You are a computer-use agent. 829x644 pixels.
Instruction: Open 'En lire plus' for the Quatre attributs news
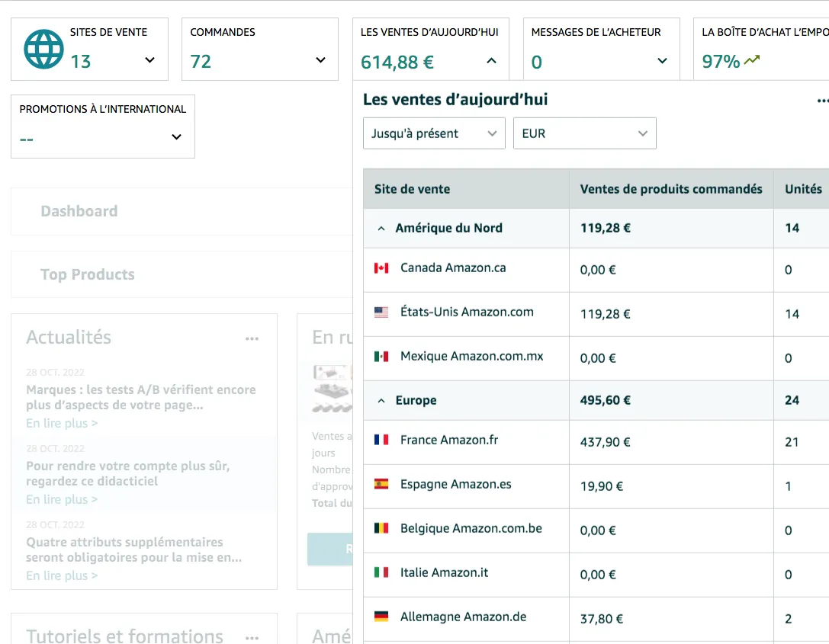[62, 575]
